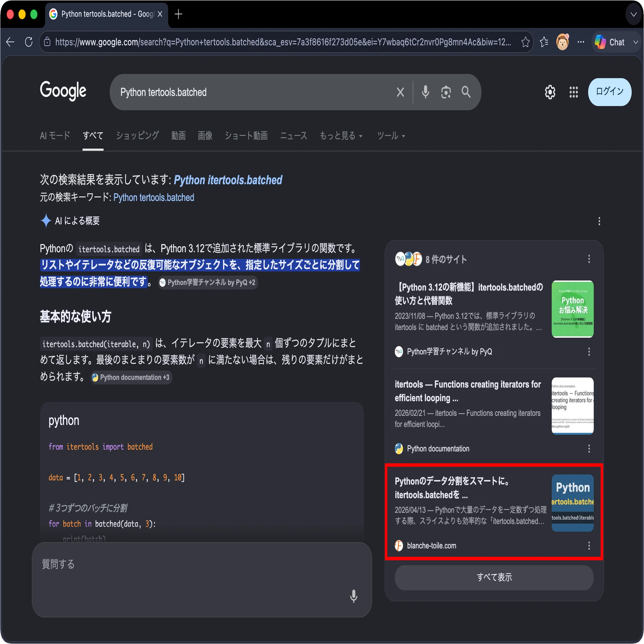Close the Python tertools.batched tab
Viewport: 644px width, 644px height.
pyautogui.click(x=160, y=14)
